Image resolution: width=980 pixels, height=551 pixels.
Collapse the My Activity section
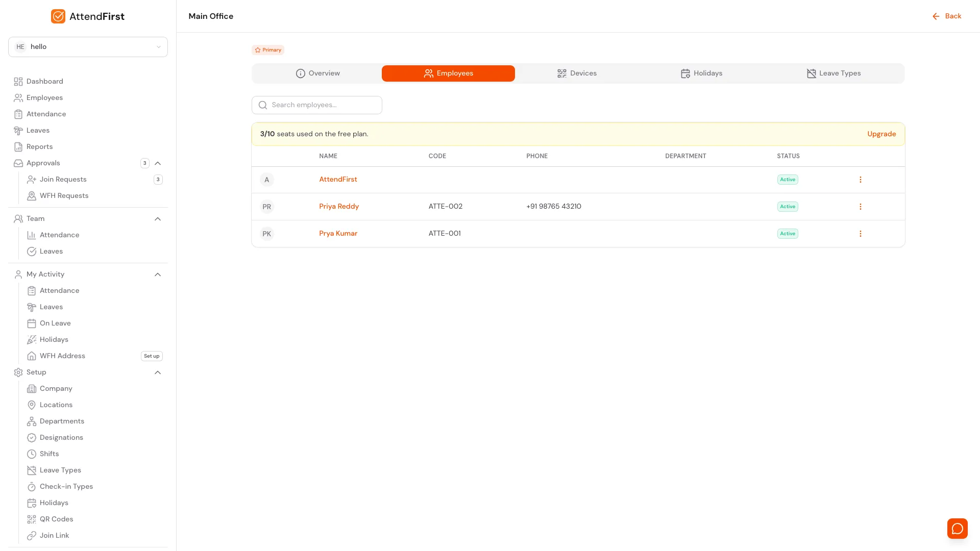tap(158, 274)
